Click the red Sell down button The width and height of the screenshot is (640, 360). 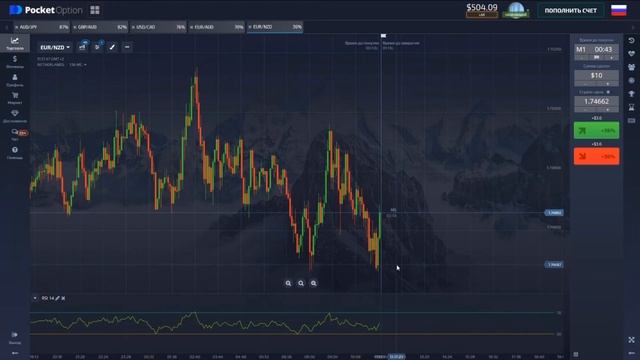(596, 156)
